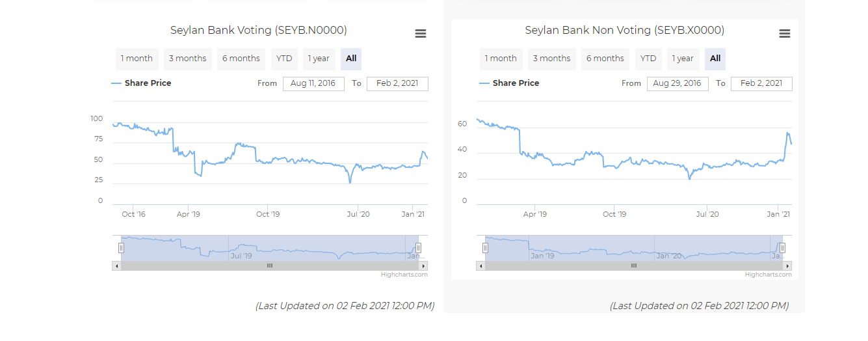This screenshot has height=341, width=868.
Task: Edit Voting chart To date Feb 2, 2021
Action: click(x=397, y=83)
